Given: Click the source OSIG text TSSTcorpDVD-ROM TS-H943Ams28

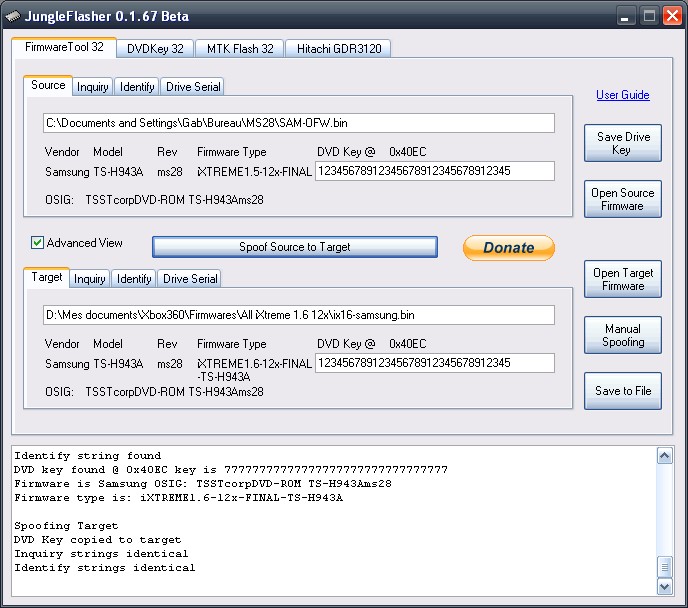Looking at the screenshot, I should (x=174, y=200).
